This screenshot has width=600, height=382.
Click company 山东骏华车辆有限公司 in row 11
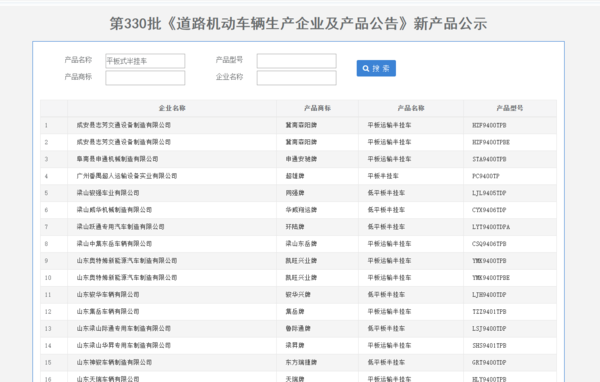[108, 294]
